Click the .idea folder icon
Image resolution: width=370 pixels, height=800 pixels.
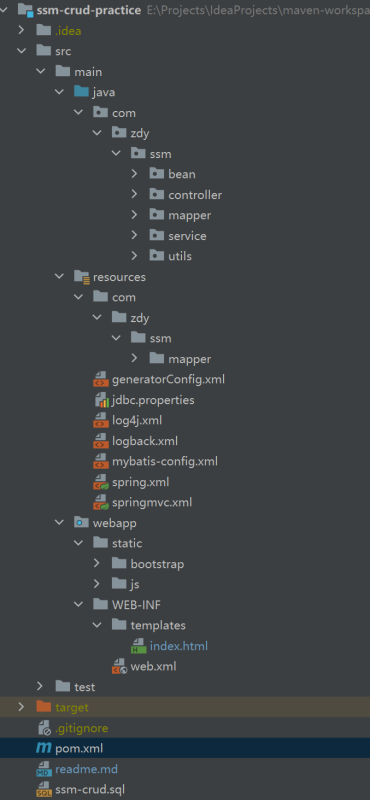pos(44,31)
